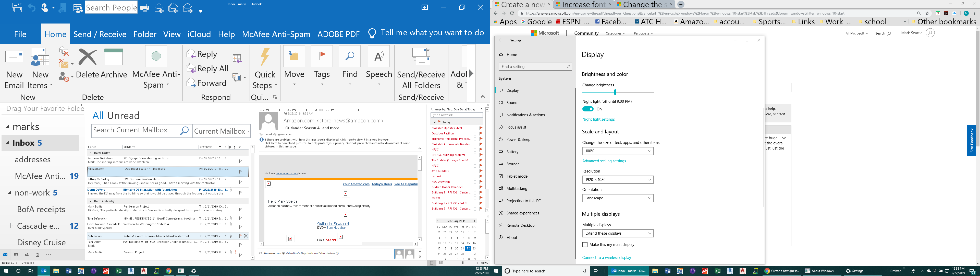Open the iCloud ribbon tab
Screen dimensions: 980x276
click(199, 34)
